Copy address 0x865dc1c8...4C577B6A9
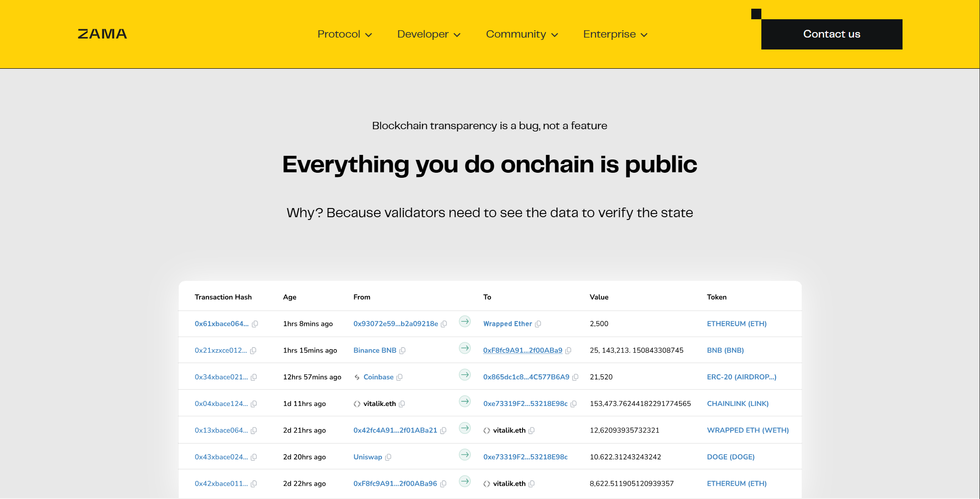980x499 pixels. (x=575, y=377)
